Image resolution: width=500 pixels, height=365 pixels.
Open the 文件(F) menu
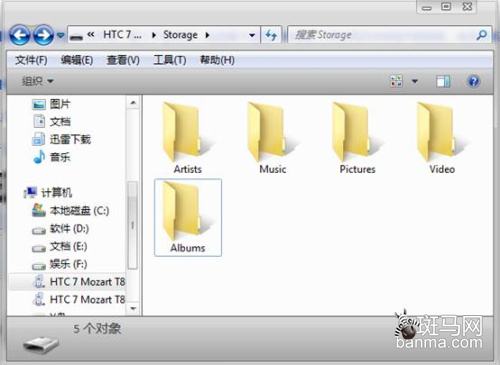[31, 60]
